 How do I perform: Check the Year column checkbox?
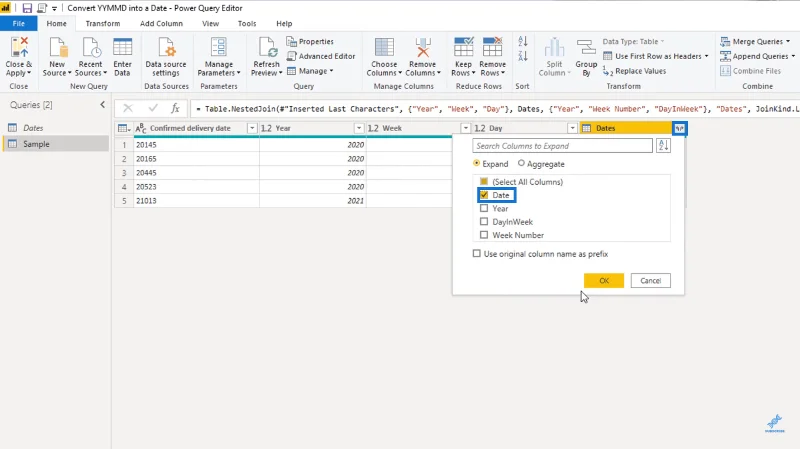point(484,208)
